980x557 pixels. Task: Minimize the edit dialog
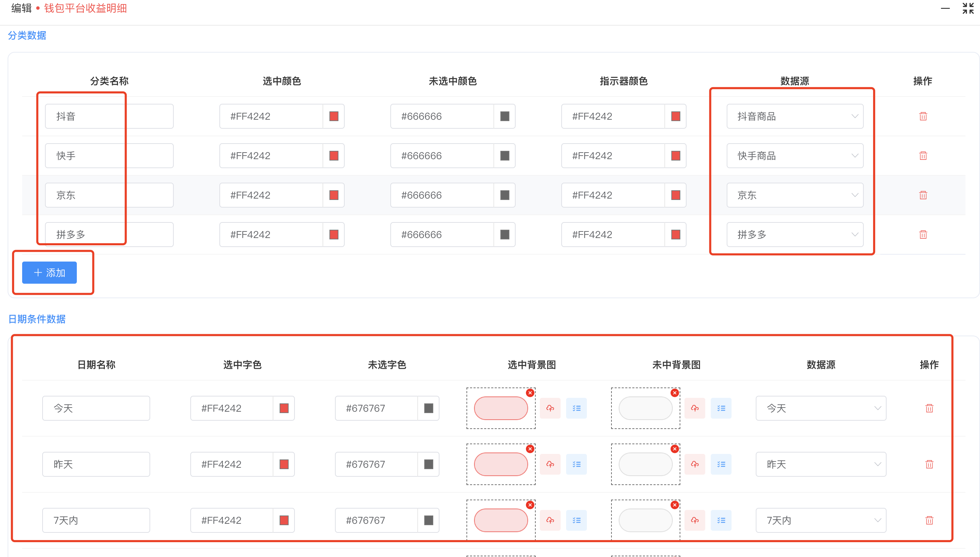(x=945, y=8)
